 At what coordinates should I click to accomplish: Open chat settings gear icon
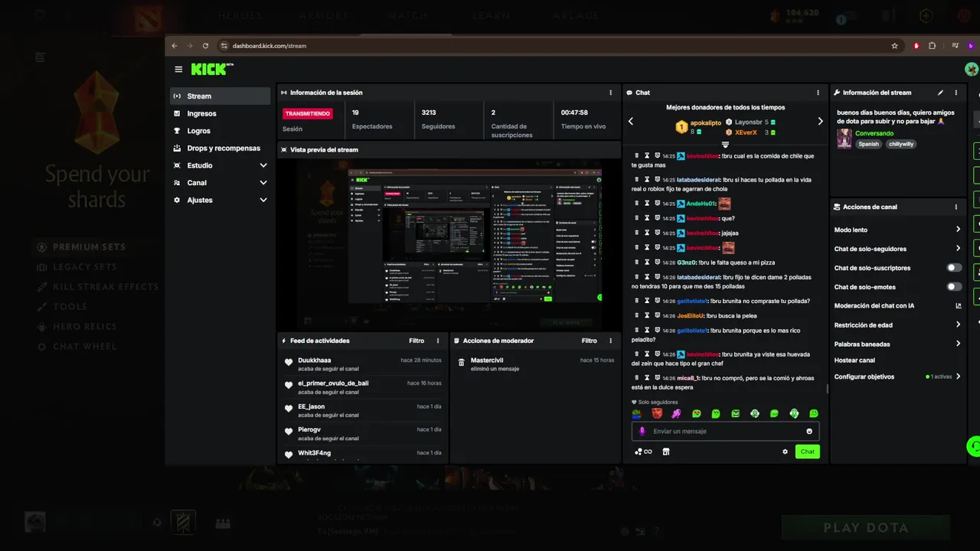pyautogui.click(x=785, y=452)
